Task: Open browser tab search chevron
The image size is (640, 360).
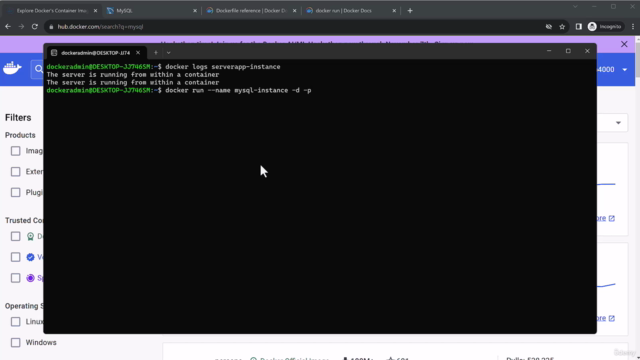Action: point(575,7)
